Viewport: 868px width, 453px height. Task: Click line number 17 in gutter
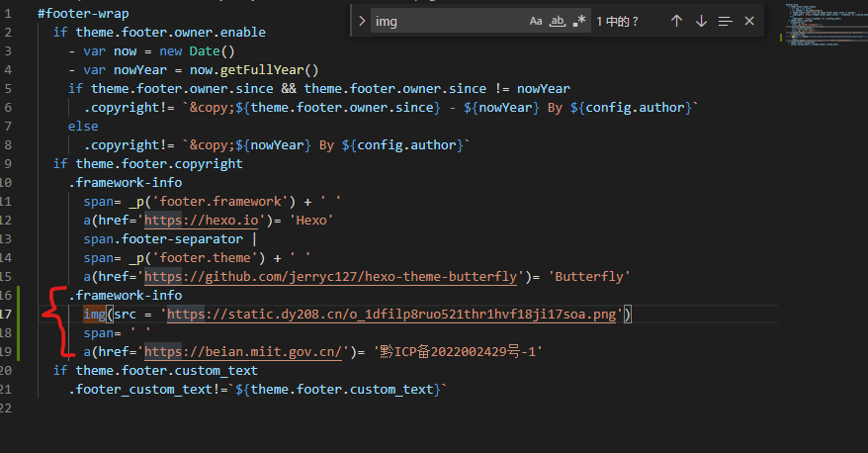pyautogui.click(x=7, y=315)
